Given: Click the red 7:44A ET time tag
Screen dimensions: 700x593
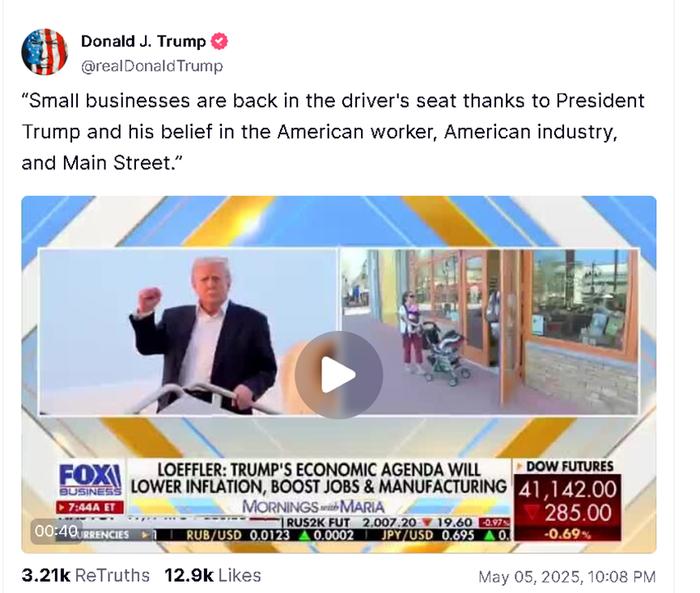Looking at the screenshot, I should 90,507.
